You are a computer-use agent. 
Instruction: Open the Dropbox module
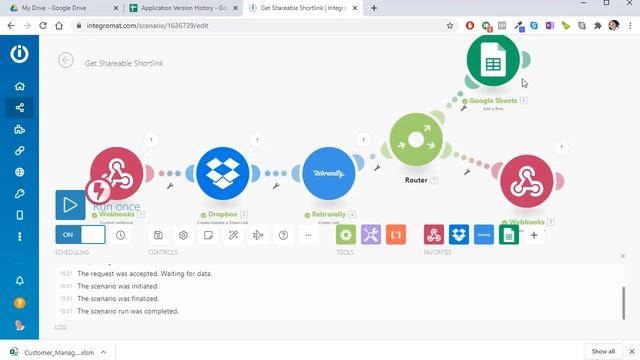coord(222,173)
